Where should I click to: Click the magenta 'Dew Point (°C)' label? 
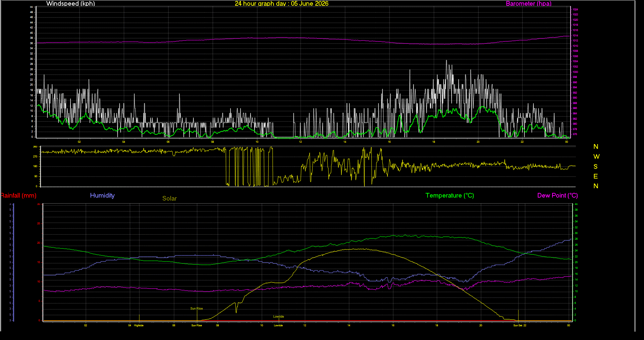point(557,196)
